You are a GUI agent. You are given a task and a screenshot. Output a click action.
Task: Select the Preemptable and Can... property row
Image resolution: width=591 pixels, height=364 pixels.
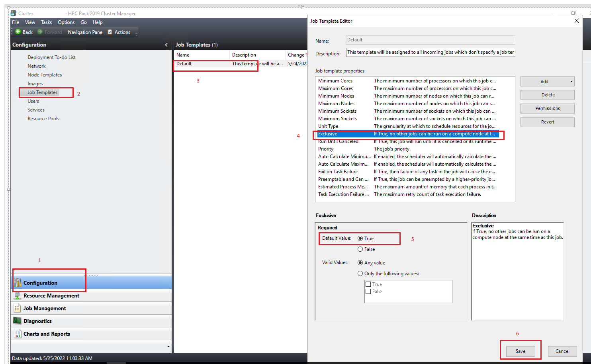coord(407,179)
